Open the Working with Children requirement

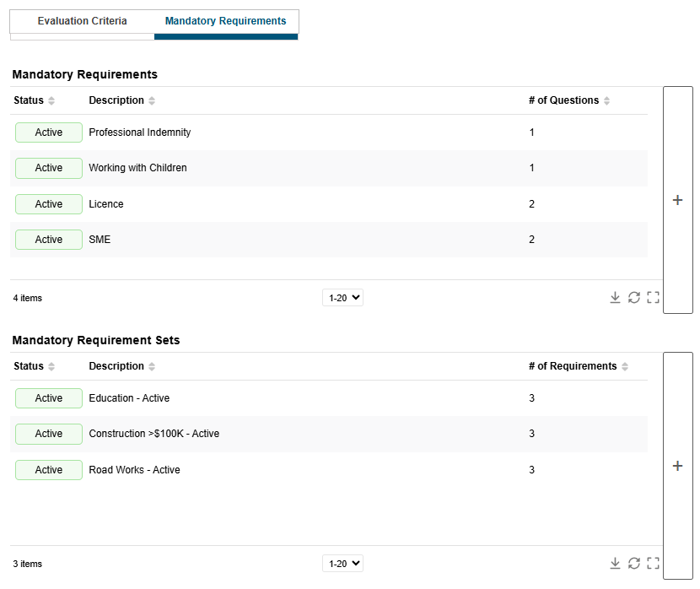137,168
